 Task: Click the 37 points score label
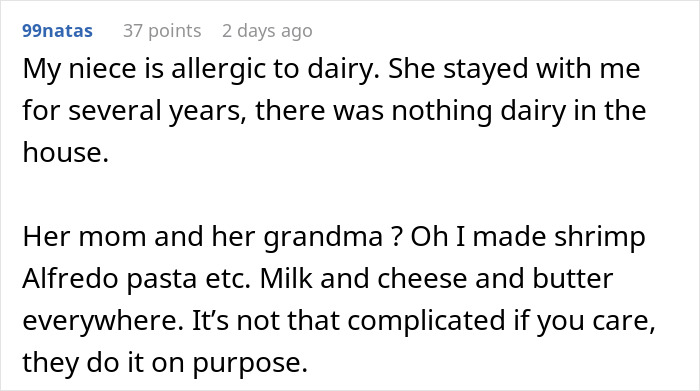click(162, 31)
